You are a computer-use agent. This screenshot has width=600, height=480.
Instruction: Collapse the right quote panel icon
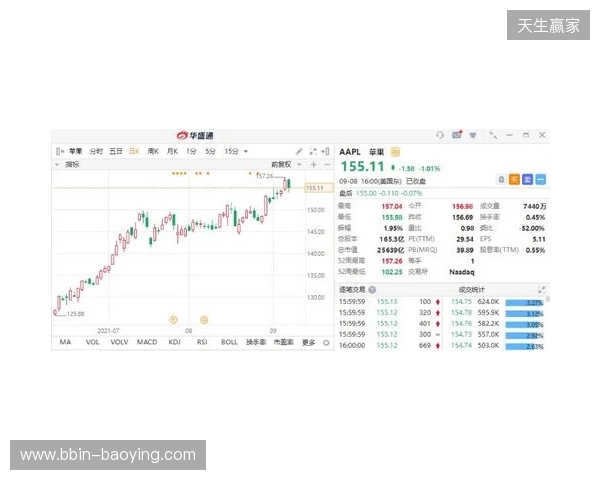[x=326, y=152]
